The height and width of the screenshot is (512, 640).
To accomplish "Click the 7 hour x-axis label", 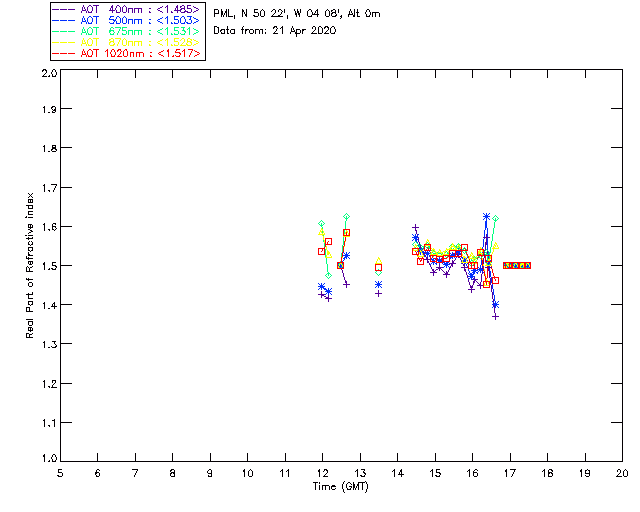I will 135,473.
